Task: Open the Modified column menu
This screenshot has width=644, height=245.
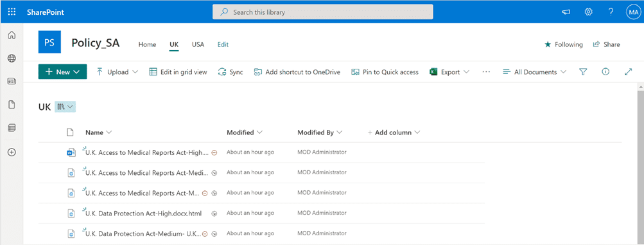Action: coord(245,132)
